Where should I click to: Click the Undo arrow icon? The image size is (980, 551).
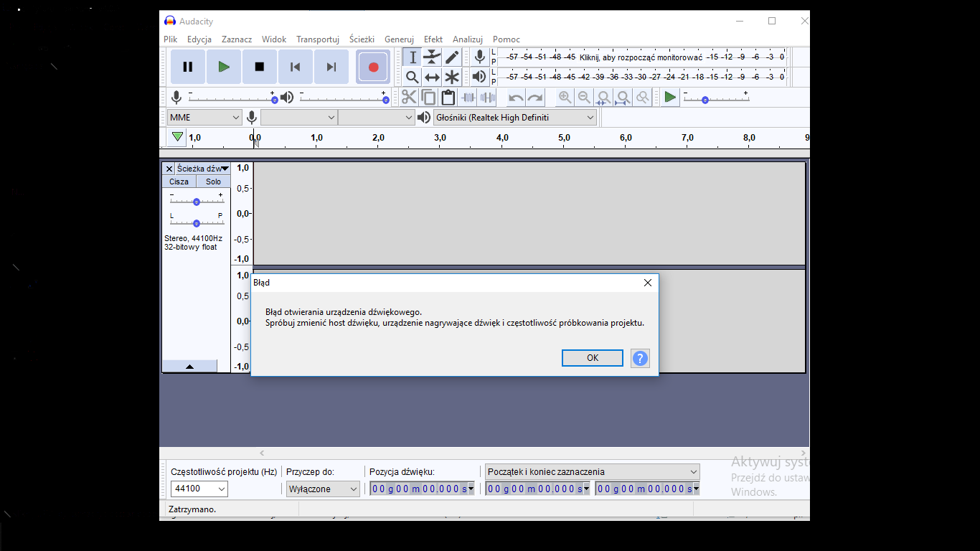click(516, 98)
